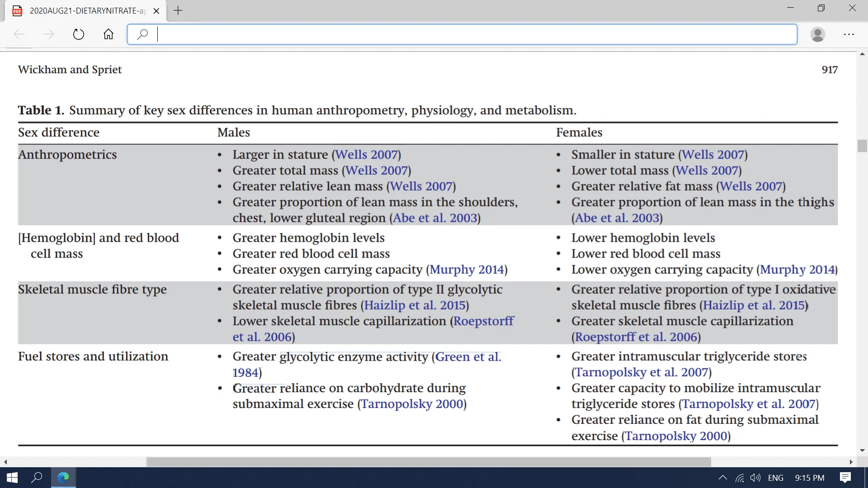Open Tarnopolsky et al. 2007 link after triglyceride stores (
868x488 pixels.
click(x=642, y=372)
